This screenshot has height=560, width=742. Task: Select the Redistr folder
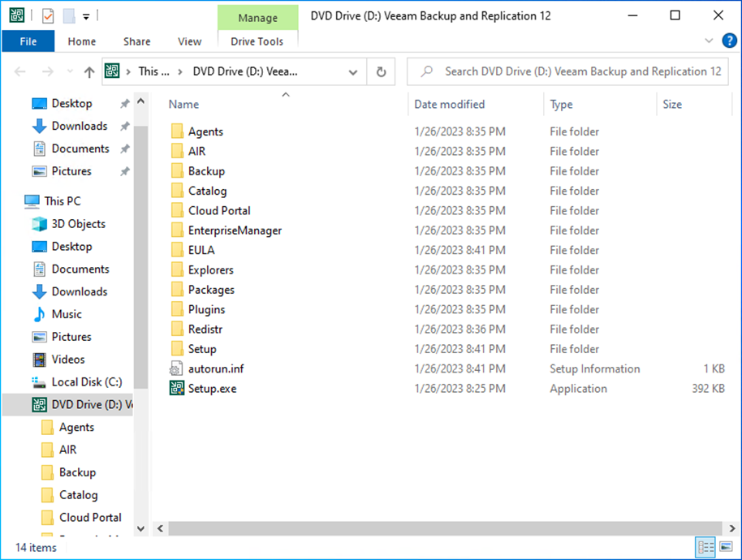click(205, 330)
